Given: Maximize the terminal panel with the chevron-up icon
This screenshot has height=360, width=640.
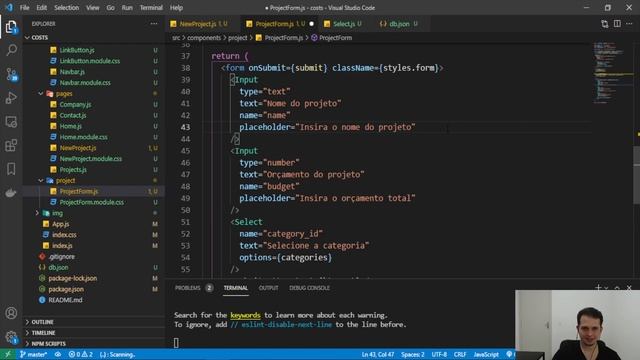Looking at the screenshot, I should click(x=617, y=288).
